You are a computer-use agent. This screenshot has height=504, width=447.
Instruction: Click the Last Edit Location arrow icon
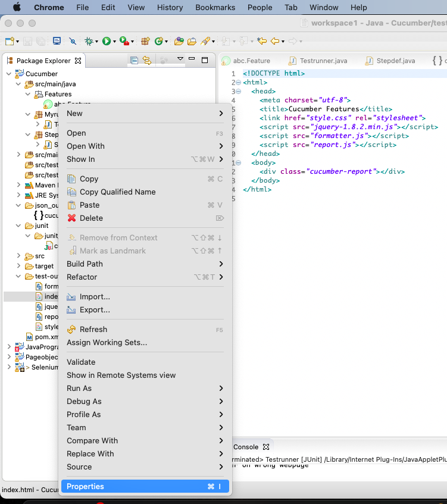[x=262, y=41]
